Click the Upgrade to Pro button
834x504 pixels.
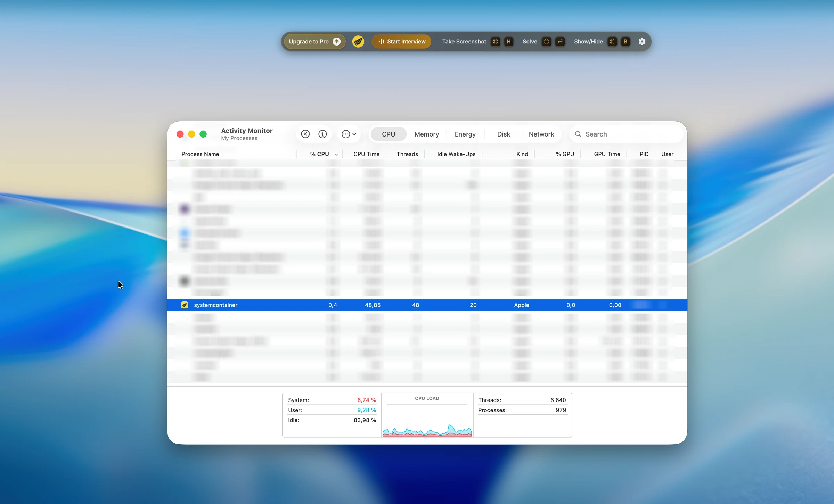tap(315, 42)
